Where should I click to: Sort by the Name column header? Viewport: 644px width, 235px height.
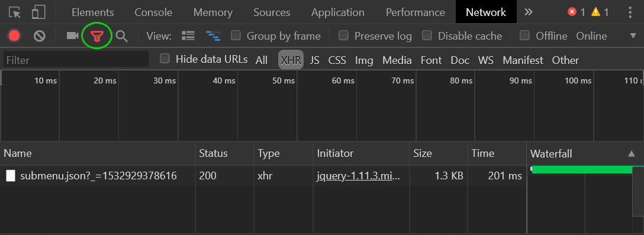tap(98, 154)
